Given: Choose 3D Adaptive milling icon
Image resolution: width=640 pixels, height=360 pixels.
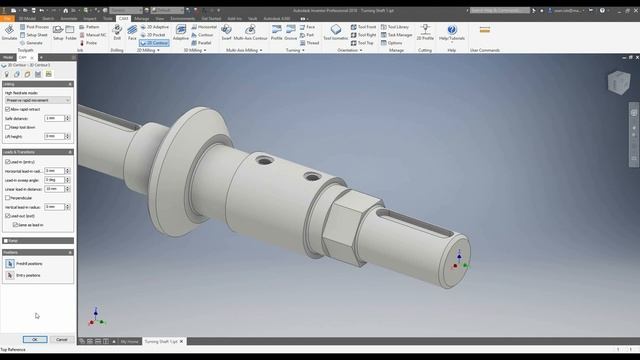Looking at the screenshot, I should (x=180, y=32).
